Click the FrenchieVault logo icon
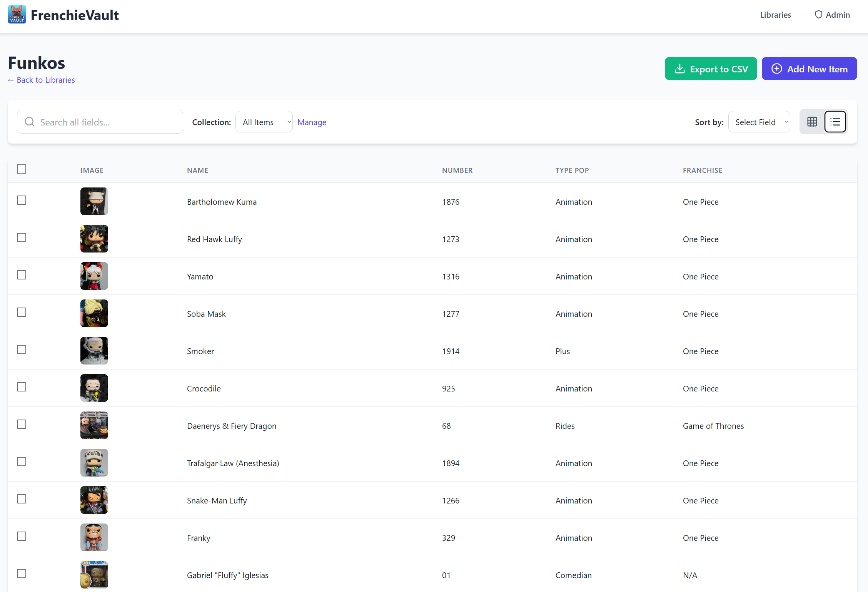The image size is (868, 592). point(17,15)
